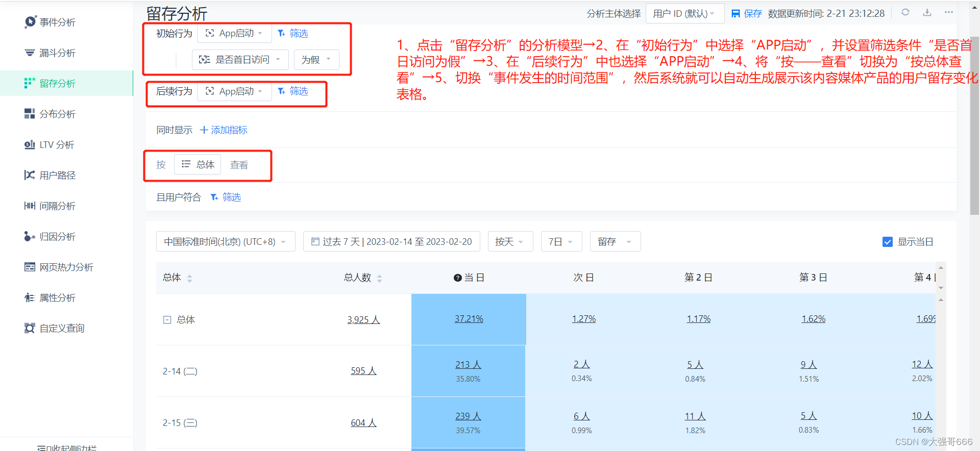Open the 是否首日访问 property dropdown
Viewport: 980px width, 451px height.
(240, 60)
